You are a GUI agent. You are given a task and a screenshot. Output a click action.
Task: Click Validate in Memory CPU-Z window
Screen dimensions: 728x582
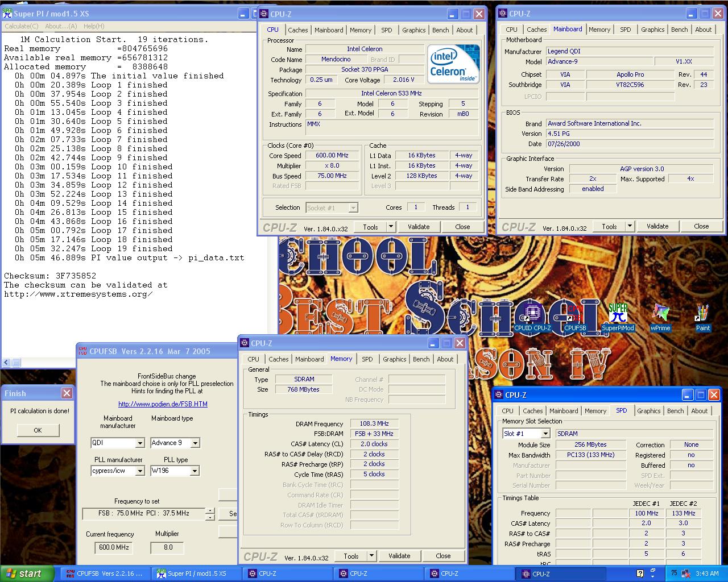click(x=399, y=556)
